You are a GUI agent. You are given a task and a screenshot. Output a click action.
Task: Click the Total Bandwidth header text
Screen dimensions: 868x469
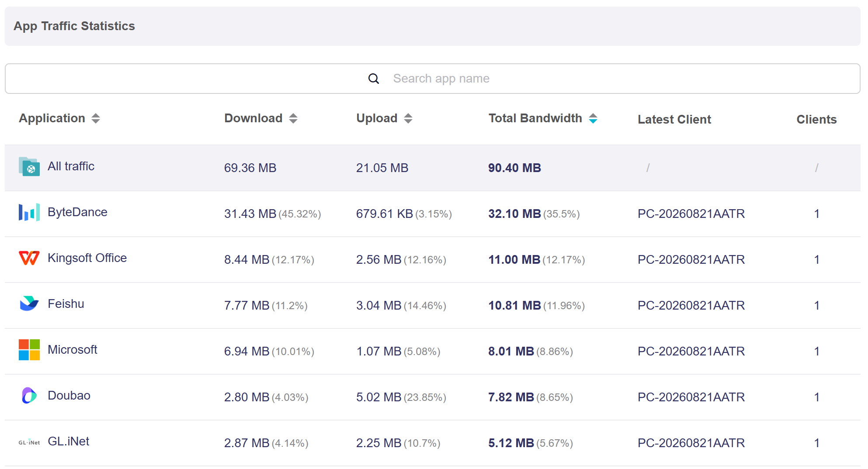[535, 118]
